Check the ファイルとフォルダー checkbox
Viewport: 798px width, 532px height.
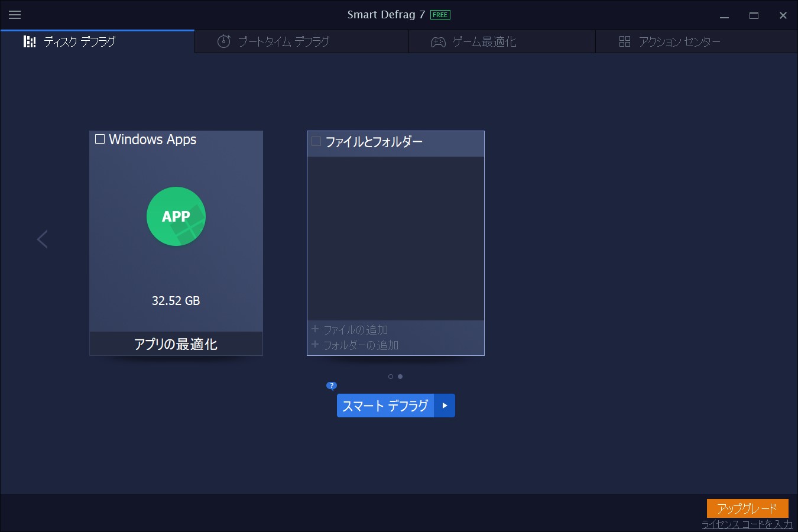(316, 141)
